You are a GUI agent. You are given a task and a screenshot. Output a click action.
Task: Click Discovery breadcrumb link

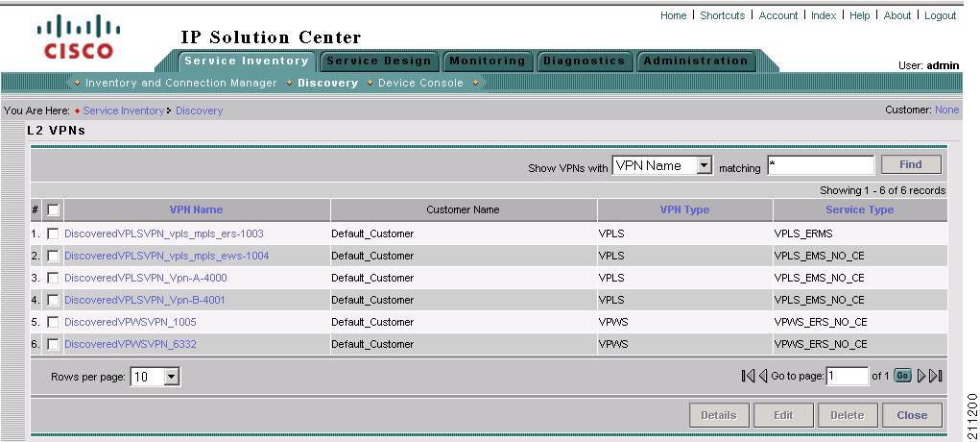[x=199, y=110]
